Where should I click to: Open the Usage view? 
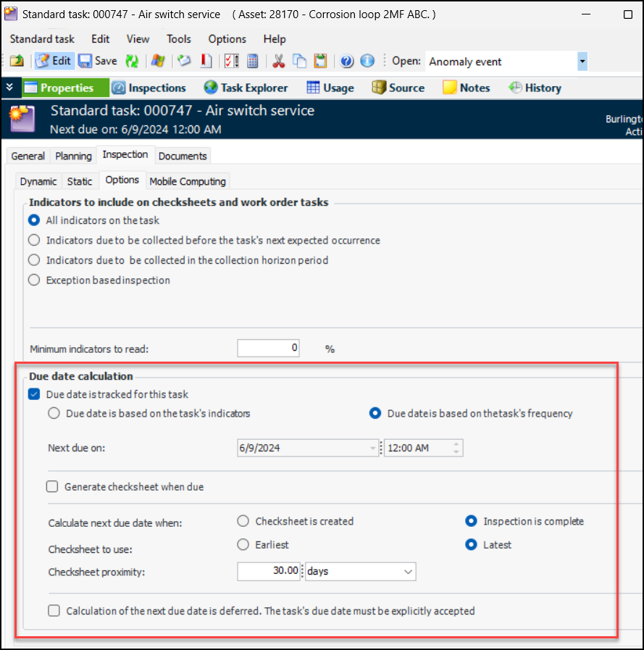pos(330,88)
